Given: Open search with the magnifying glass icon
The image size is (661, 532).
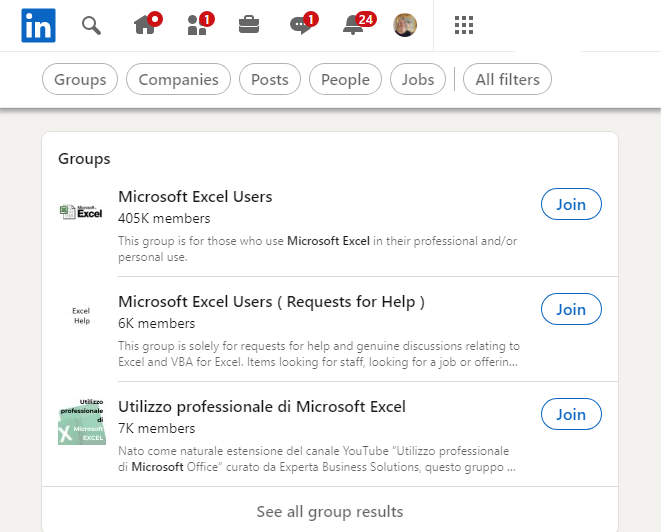Looking at the screenshot, I should click(x=91, y=25).
